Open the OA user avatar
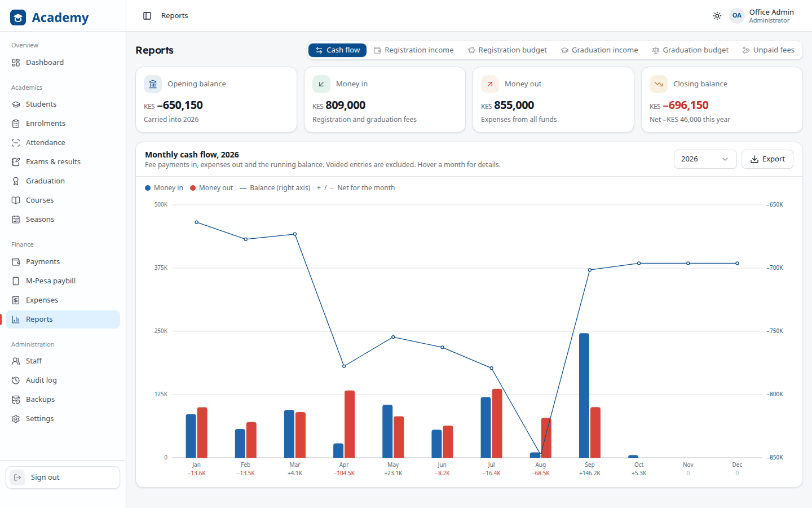 (737, 16)
